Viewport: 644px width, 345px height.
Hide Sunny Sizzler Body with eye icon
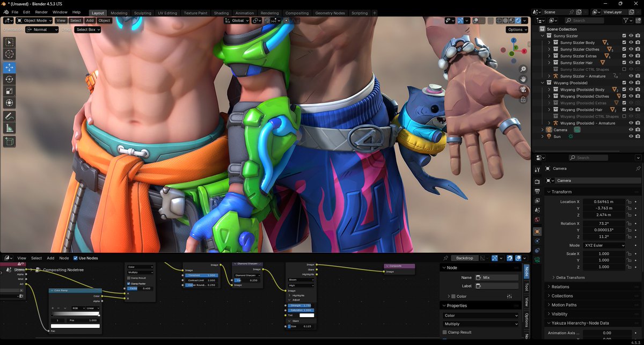[631, 42]
